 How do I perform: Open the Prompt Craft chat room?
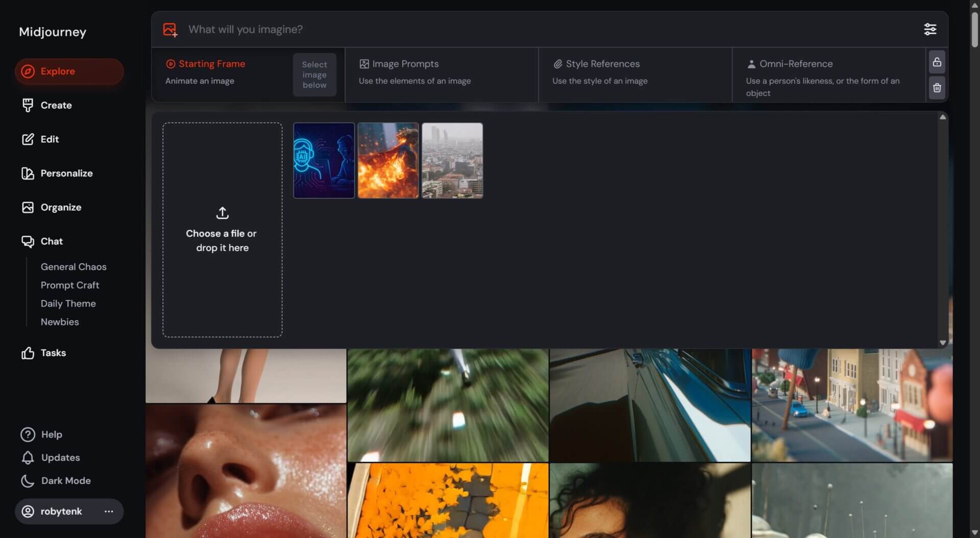(70, 285)
